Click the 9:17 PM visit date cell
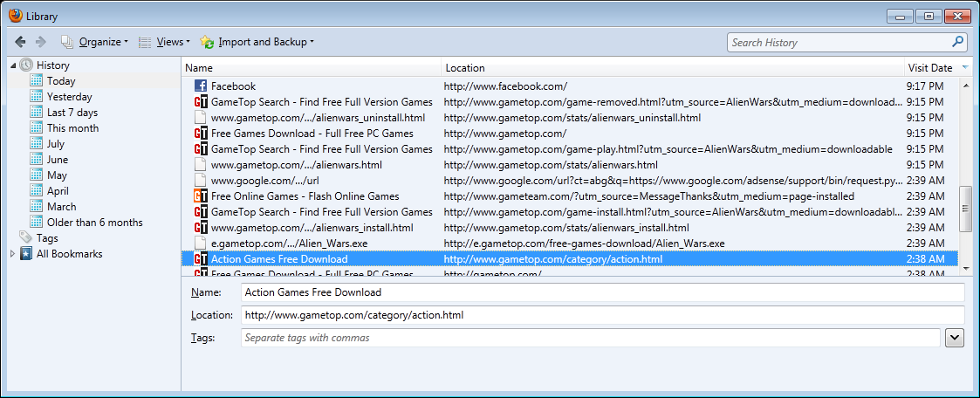This screenshot has width=980, height=398. (925, 86)
